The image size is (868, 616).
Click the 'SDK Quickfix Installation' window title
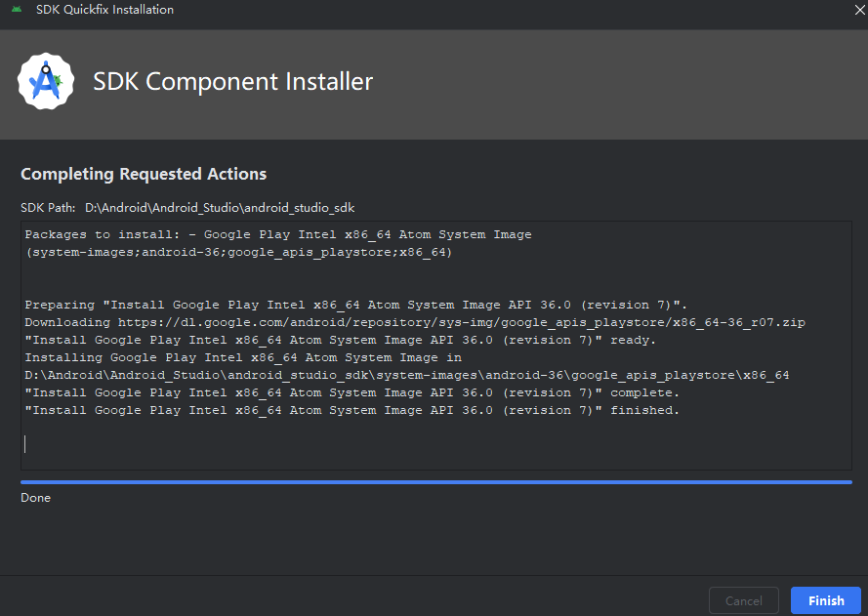point(104,10)
